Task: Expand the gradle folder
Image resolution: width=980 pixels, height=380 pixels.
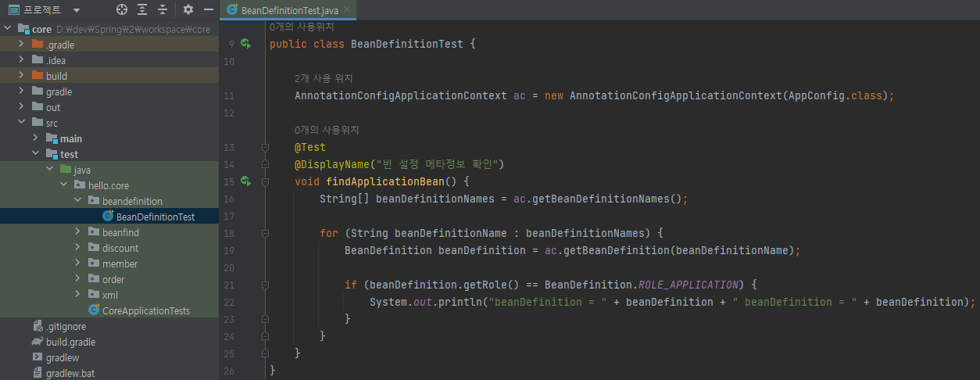Action: coord(21,91)
